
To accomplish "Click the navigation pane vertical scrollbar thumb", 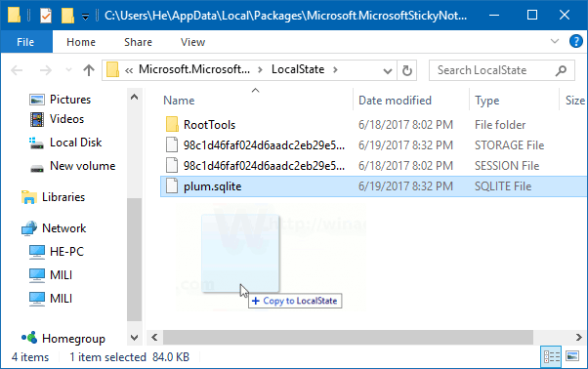I will coord(134,260).
